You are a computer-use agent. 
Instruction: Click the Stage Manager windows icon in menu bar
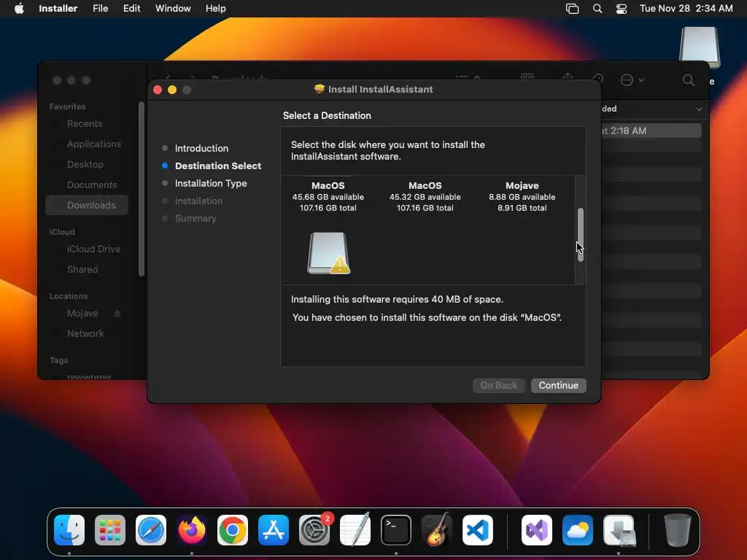coord(572,9)
